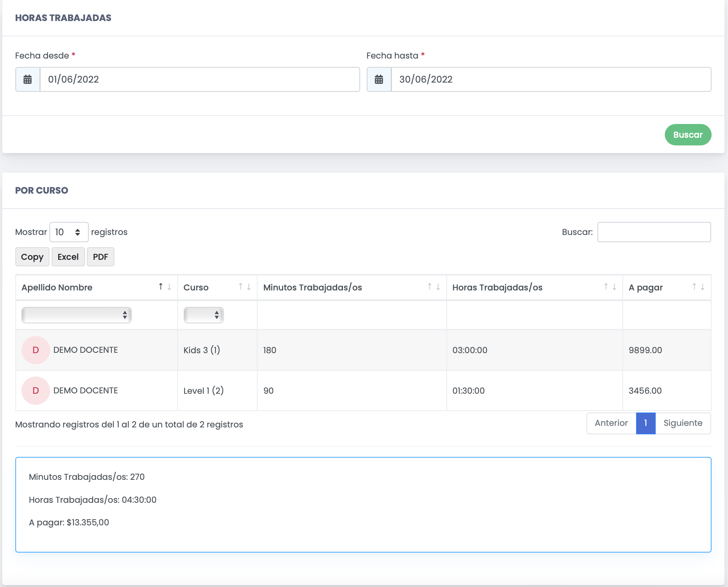
Task: Focus the Fecha hasta date field
Action: tap(551, 80)
